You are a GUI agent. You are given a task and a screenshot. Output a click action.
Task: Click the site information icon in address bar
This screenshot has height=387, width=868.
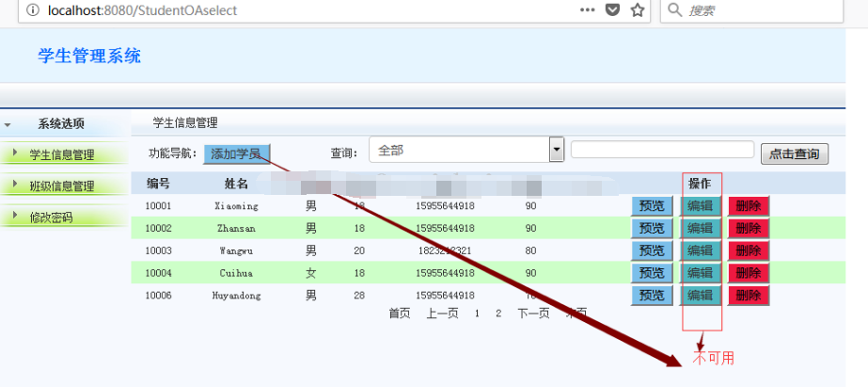point(33,10)
